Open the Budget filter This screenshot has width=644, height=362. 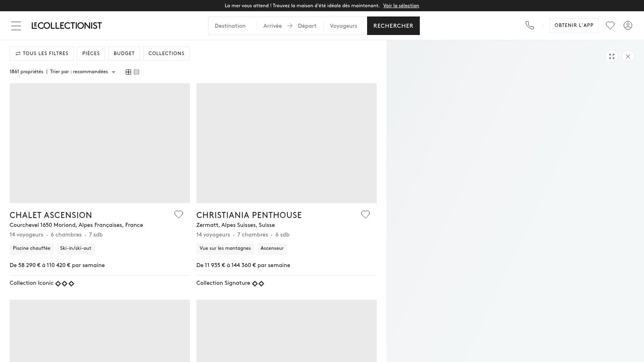coord(124,53)
